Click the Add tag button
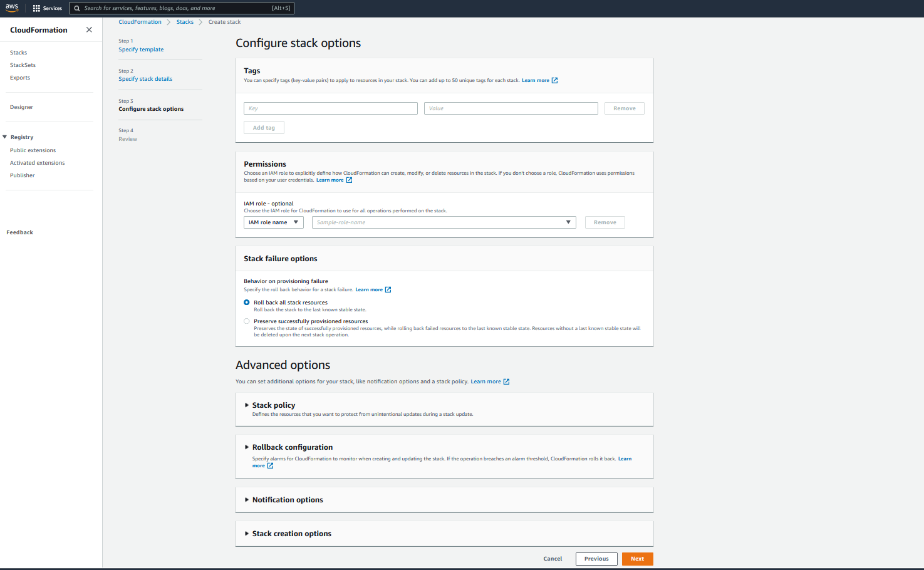 (264, 128)
